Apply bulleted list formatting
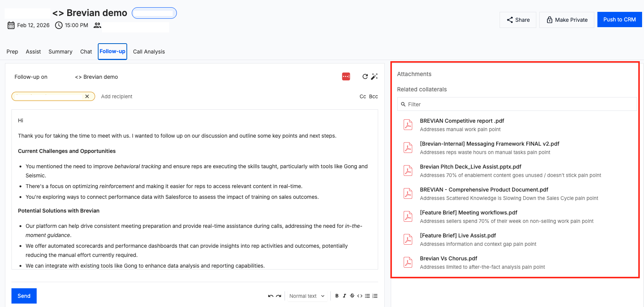This screenshot has height=307, width=644. coord(367,296)
